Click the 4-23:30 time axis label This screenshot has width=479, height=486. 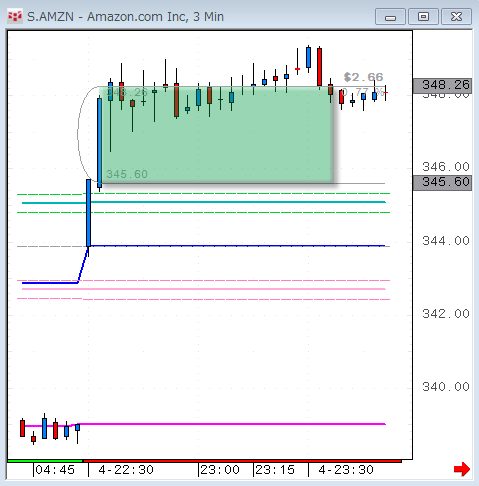click(x=346, y=470)
